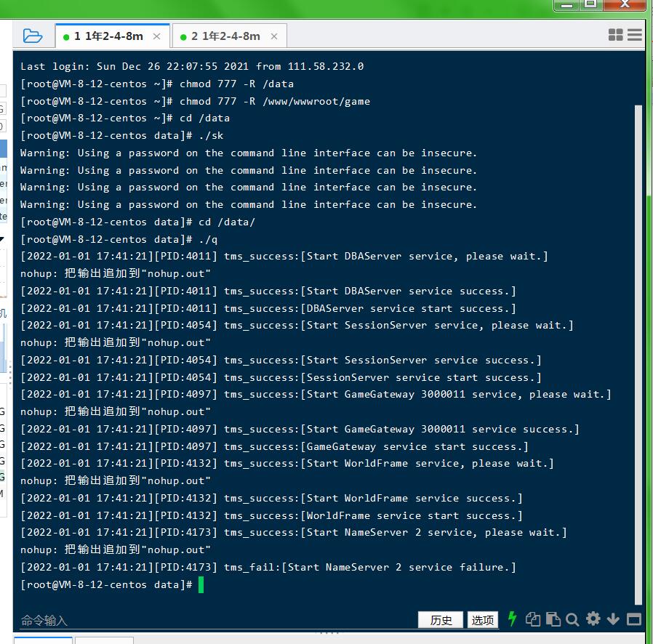Screen dimensions: 653x644
Task: Click the down arrow scroll-to-bottom icon
Action: coord(613,619)
